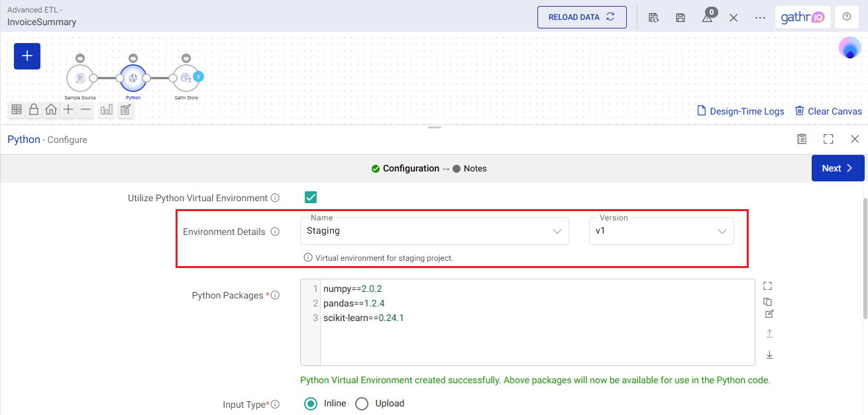Open the bar chart icon in canvas toolbar
This screenshot has height=415, width=868.
coord(106,110)
